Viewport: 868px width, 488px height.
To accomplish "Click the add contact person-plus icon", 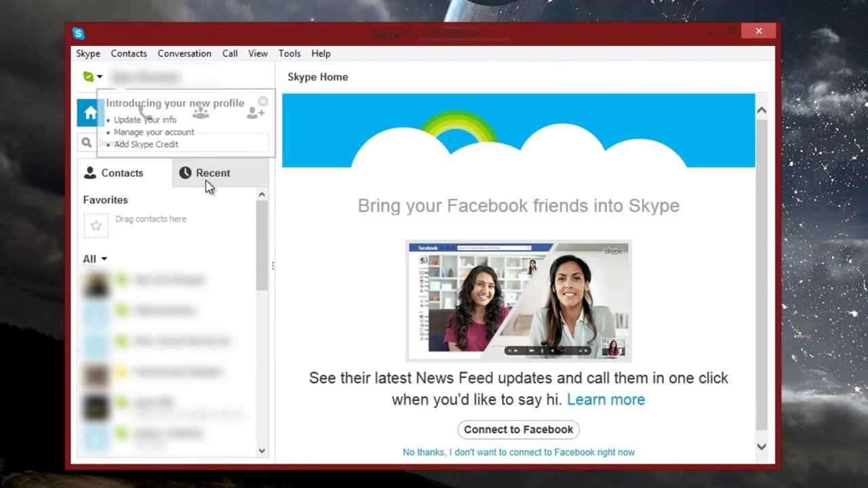I will tap(255, 113).
